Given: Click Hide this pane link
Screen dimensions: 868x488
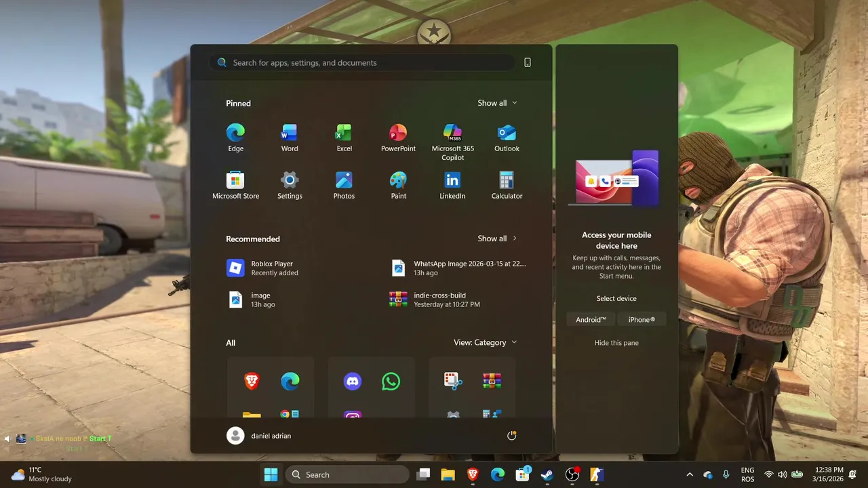Looking at the screenshot, I should tap(616, 343).
